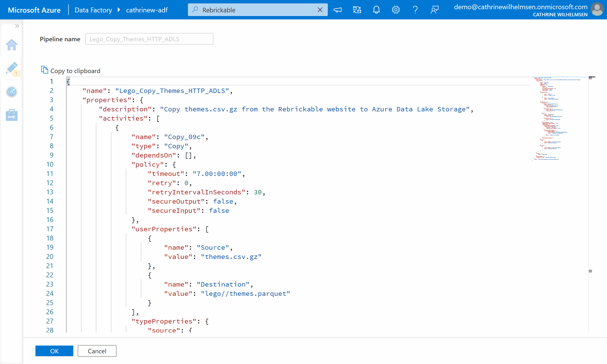Open the Author pencil icon
Image resolution: width=607 pixels, height=364 pixels.
tap(11, 68)
